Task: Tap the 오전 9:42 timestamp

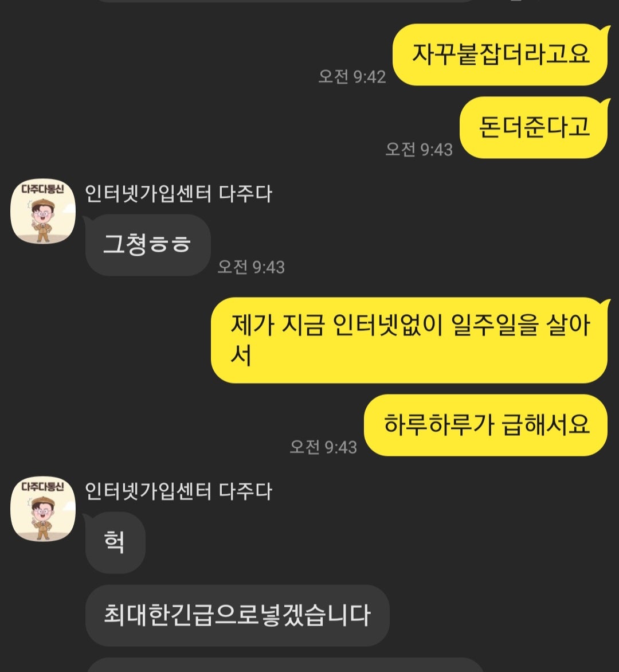Action: point(352,77)
